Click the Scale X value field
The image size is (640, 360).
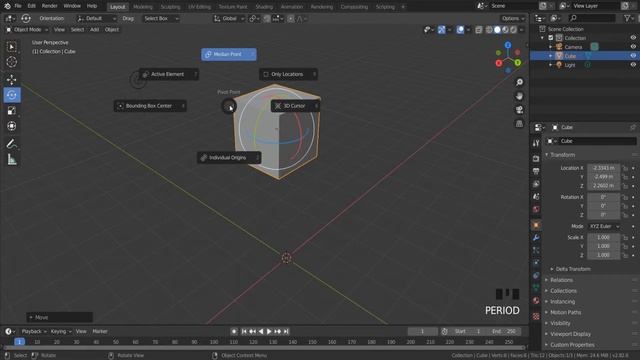point(603,238)
